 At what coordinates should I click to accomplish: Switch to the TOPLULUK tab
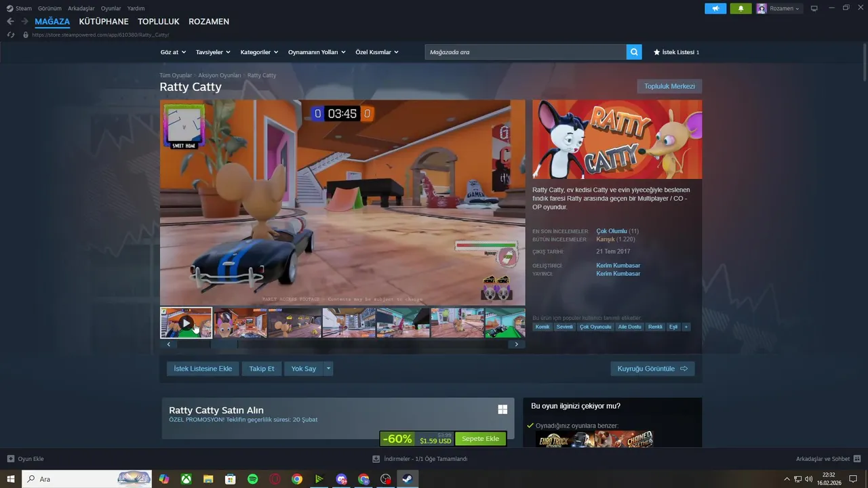tap(159, 22)
